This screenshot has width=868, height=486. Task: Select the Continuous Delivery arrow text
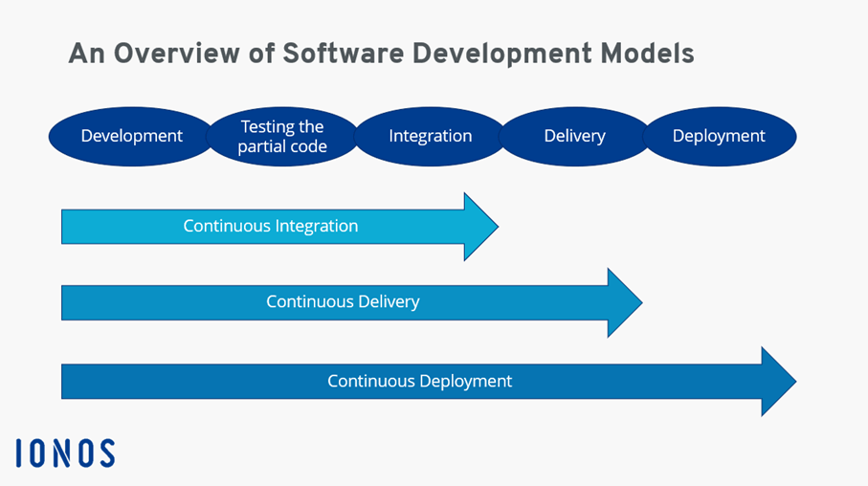(343, 302)
